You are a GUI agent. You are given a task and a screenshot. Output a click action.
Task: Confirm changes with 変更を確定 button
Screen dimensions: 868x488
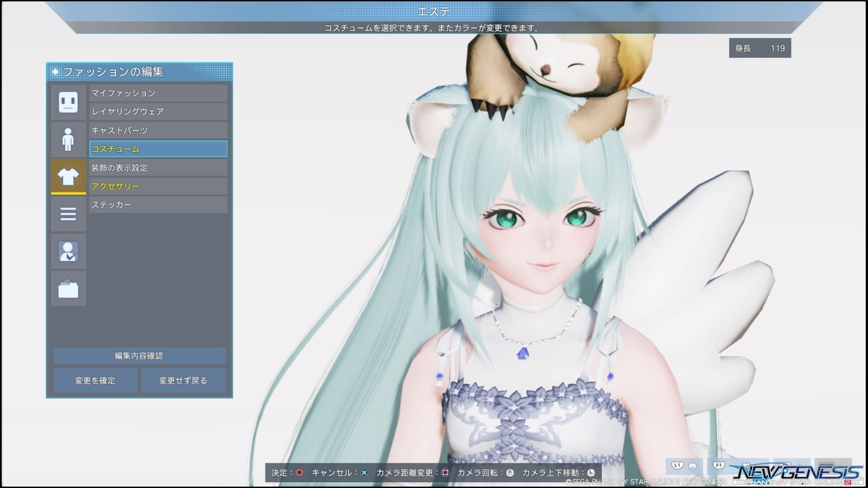[95, 380]
